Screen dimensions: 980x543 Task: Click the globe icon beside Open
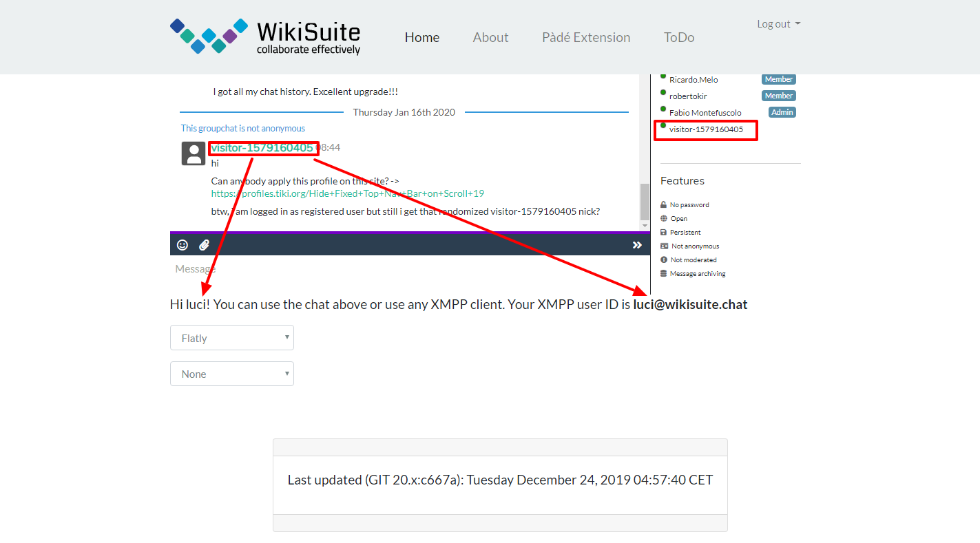point(664,219)
